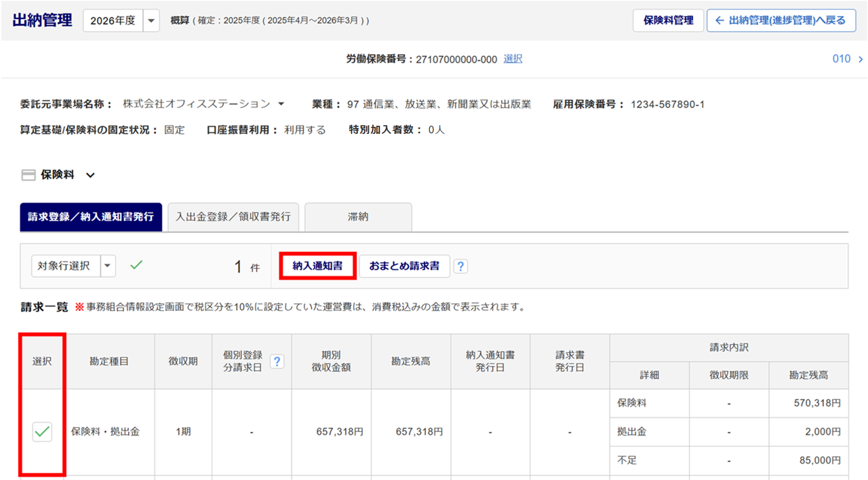Open the 入出金登録/領収書発行 tab

[233, 217]
